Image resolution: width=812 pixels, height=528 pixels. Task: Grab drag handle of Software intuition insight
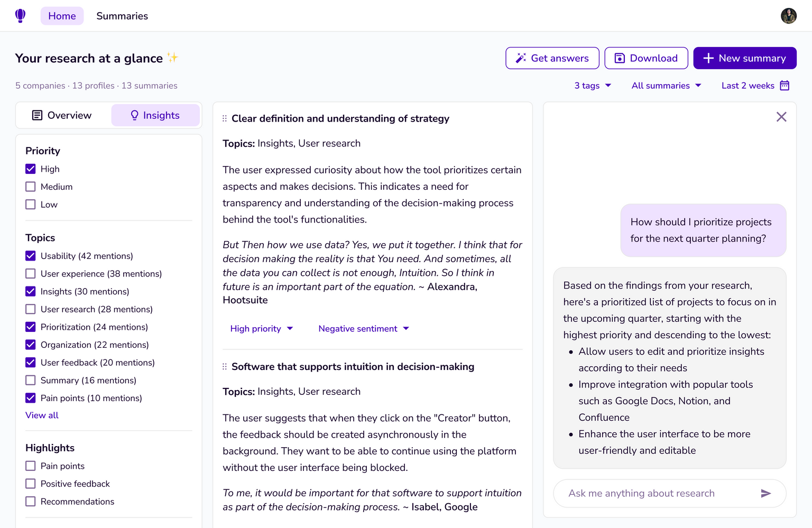point(225,367)
